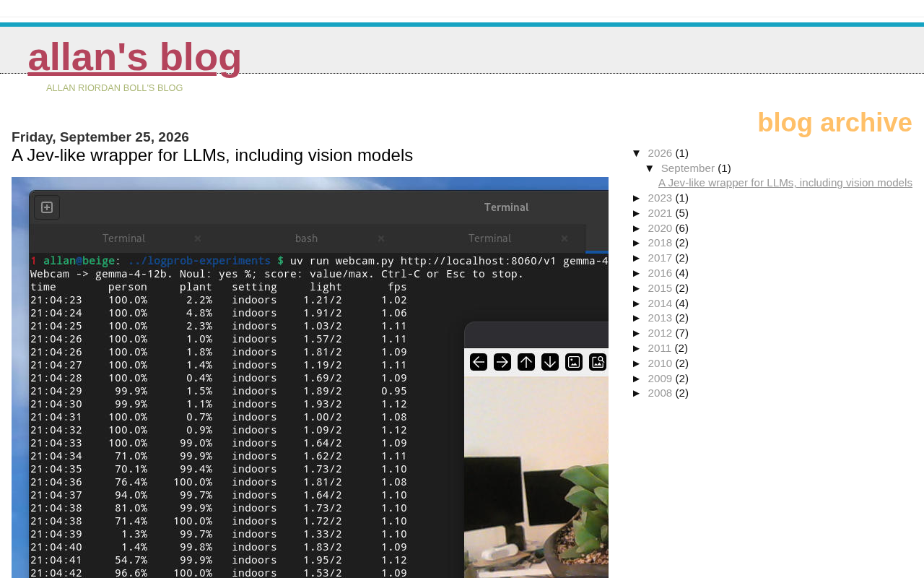The image size is (924, 578).
Task: Expand the 2023 archive year
Action: [x=637, y=198]
